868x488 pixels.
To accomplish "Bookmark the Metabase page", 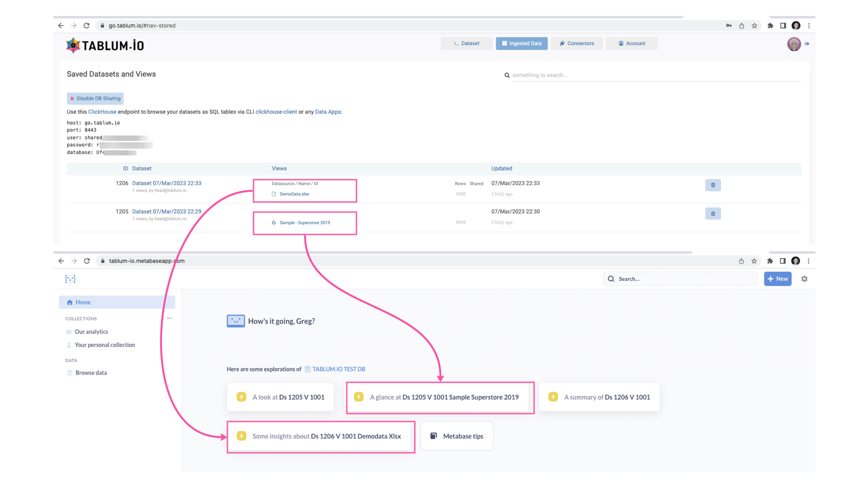I will pos(754,261).
